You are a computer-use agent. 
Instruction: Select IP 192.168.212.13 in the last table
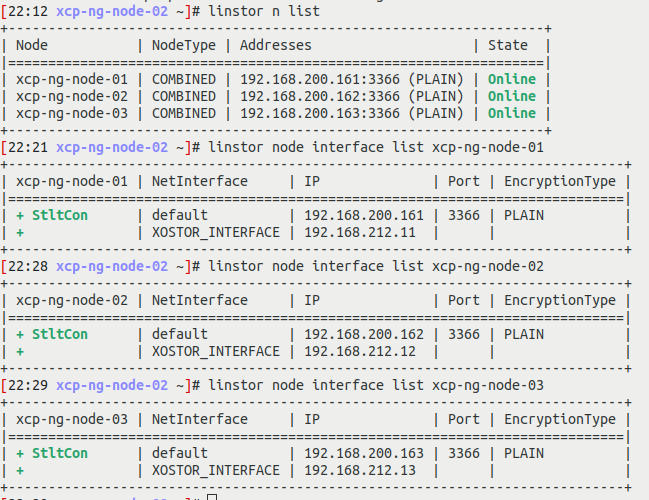point(360,470)
